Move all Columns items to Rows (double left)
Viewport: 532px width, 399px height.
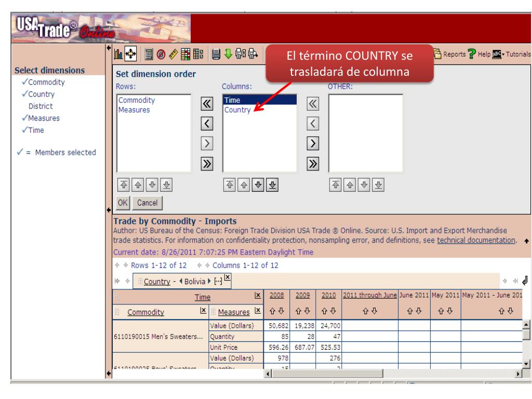click(207, 103)
